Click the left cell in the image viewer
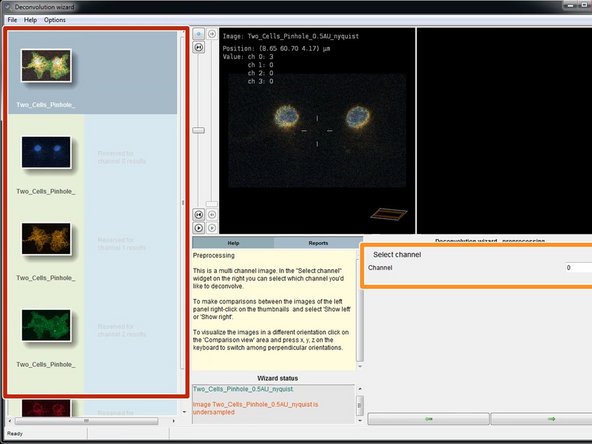This screenshot has width=592, height=444. pos(287,116)
